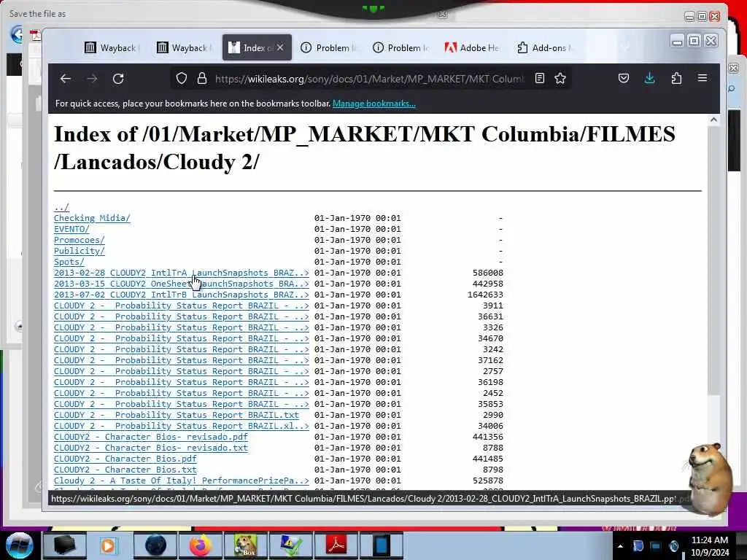Open the EVENTO/ folder link
The height and width of the screenshot is (560, 747).
click(x=71, y=229)
